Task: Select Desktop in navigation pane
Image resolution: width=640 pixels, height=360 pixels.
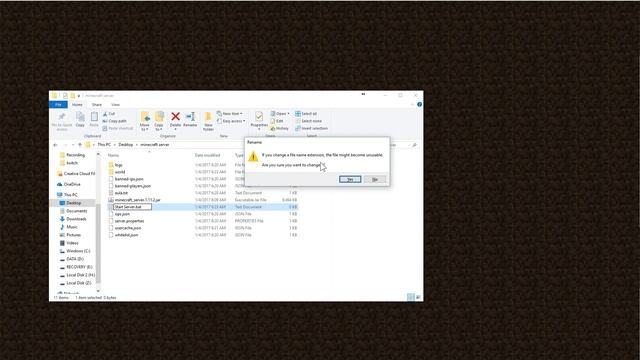Action: coord(71,203)
